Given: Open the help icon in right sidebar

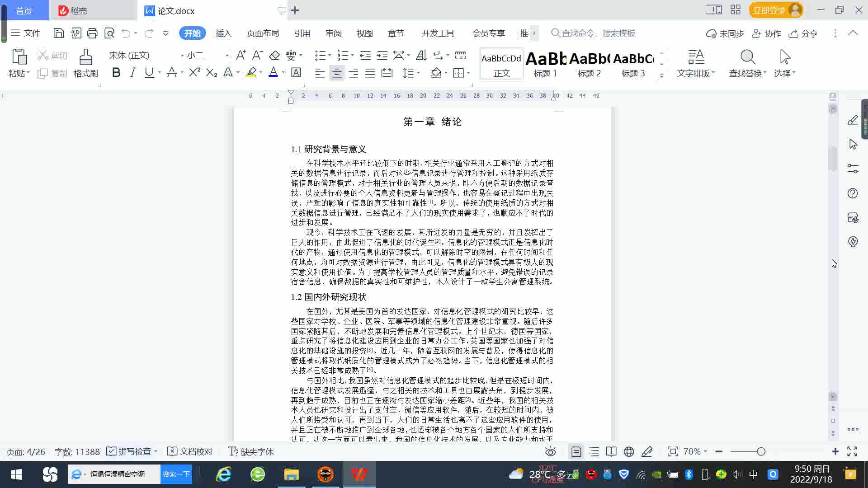Looking at the screenshot, I should [x=853, y=193].
